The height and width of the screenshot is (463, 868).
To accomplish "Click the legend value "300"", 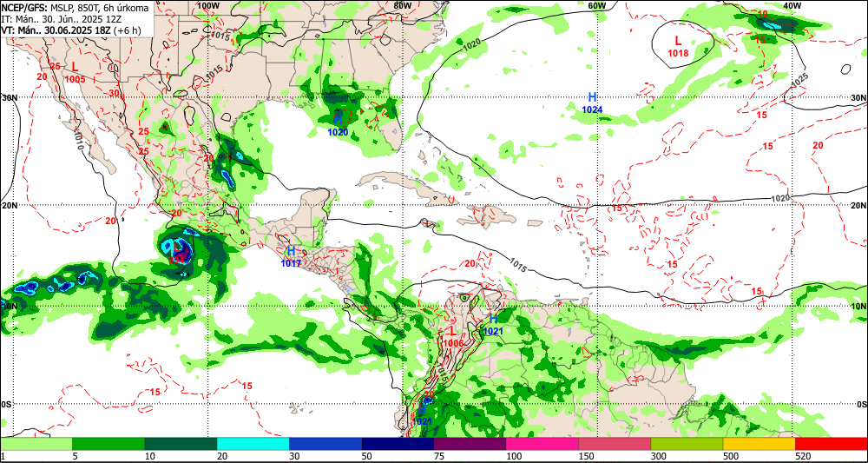I will point(658,456).
